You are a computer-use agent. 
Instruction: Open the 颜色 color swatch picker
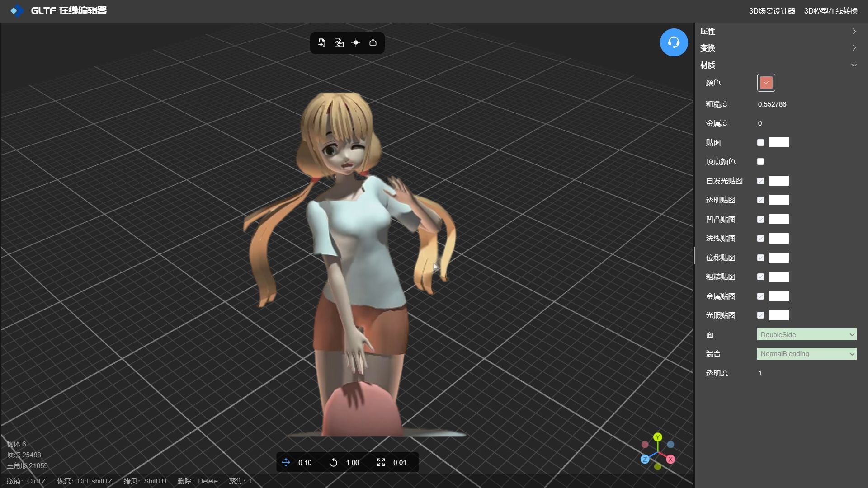766,83
